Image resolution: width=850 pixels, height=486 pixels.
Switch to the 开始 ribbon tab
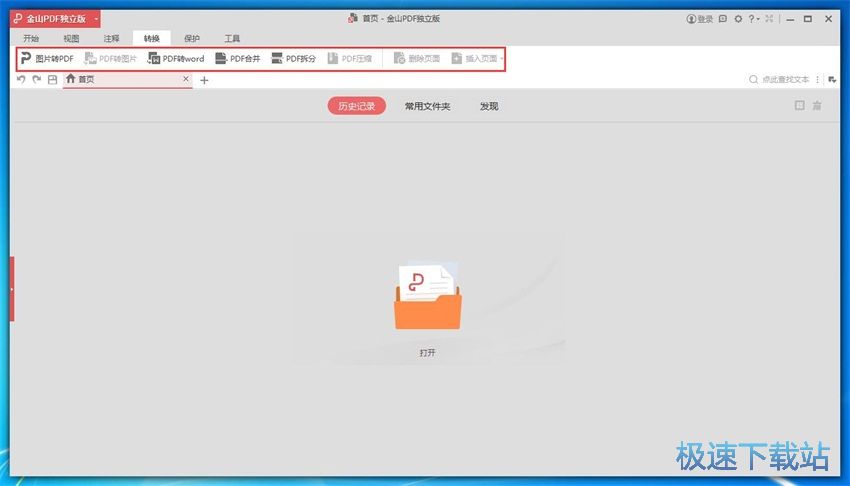point(31,38)
